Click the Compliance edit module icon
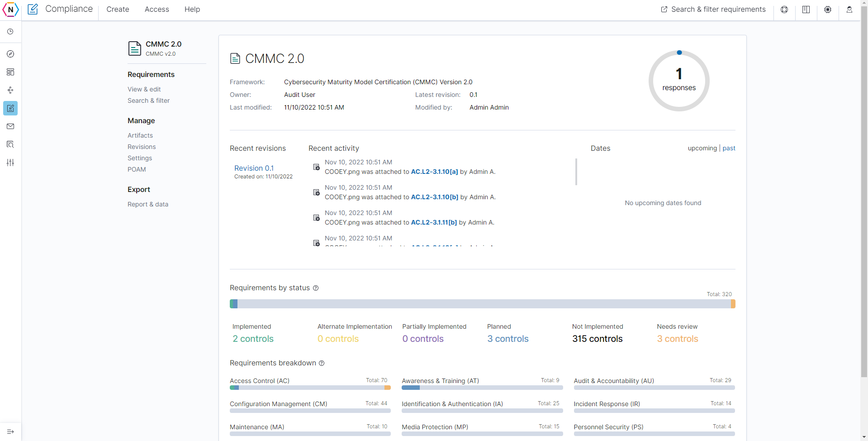This screenshot has height=441, width=868. click(33, 9)
